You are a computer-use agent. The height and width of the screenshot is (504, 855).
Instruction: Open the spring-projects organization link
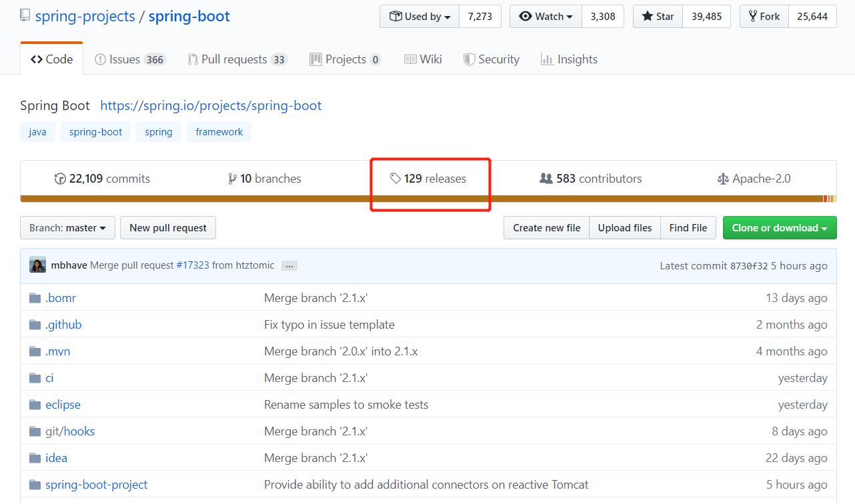click(x=85, y=16)
